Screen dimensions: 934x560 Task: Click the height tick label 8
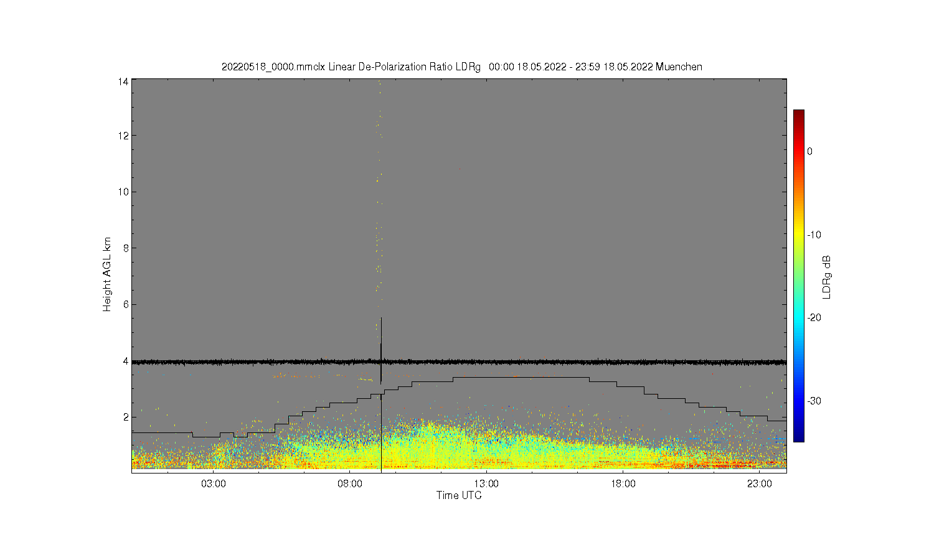click(x=126, y=248)
